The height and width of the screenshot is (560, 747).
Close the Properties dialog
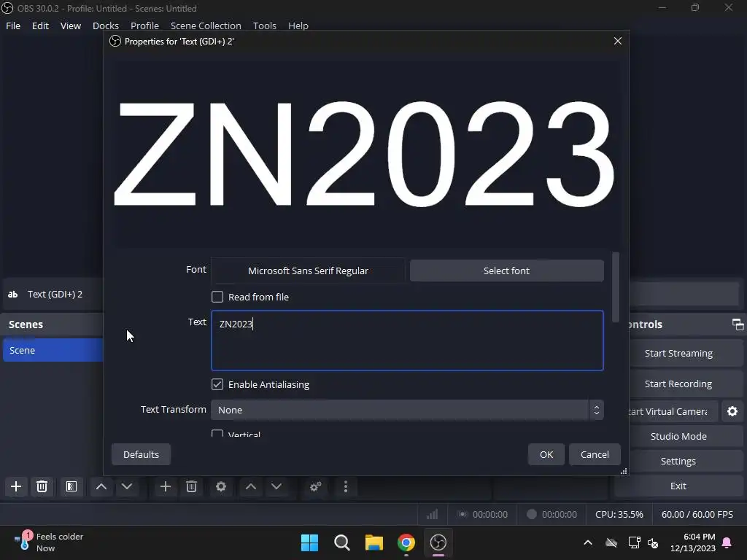pos(617,41)
